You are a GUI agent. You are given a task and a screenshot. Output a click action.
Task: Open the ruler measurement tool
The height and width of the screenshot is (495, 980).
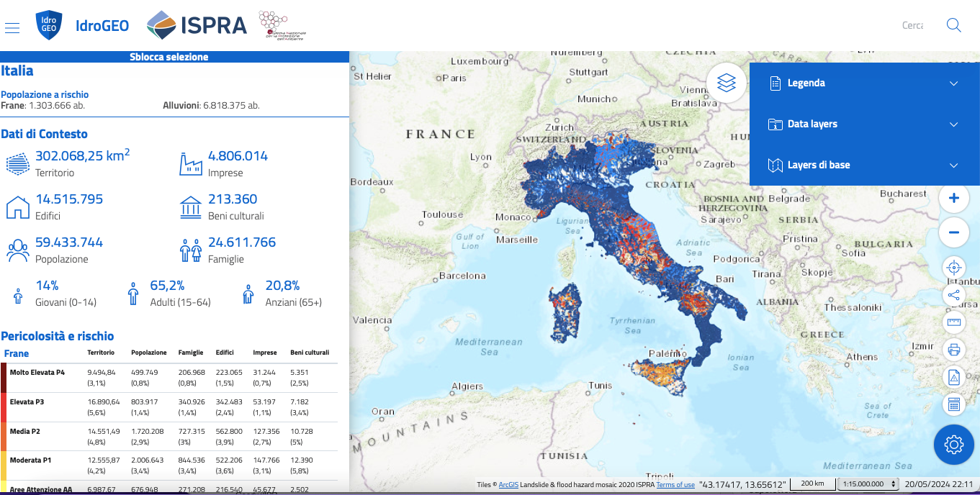(954, 322)
